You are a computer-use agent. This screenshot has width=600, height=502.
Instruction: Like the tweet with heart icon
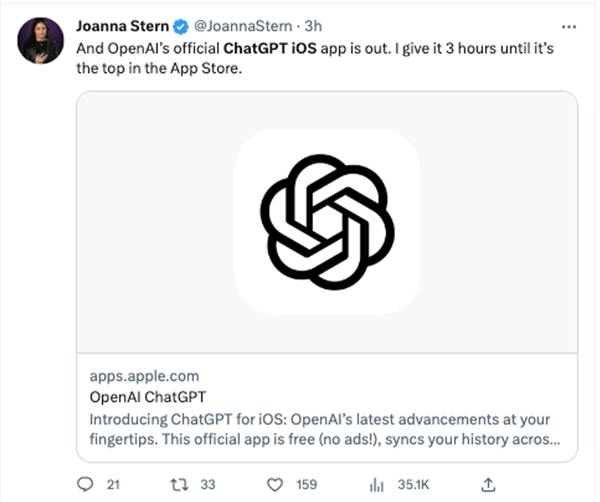(x=274, y=484)
